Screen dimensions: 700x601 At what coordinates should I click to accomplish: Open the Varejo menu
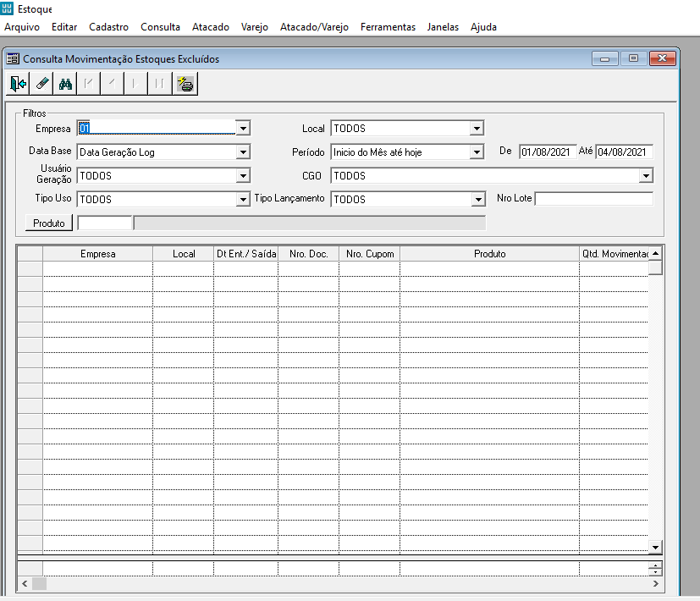pyautogui.click(x=255, y=27)
